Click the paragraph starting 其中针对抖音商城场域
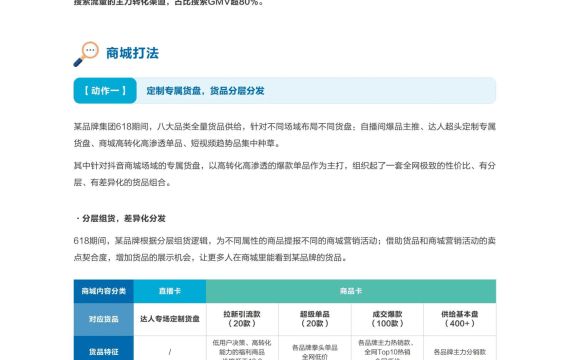Screen dimensions: 570x360 285,174
